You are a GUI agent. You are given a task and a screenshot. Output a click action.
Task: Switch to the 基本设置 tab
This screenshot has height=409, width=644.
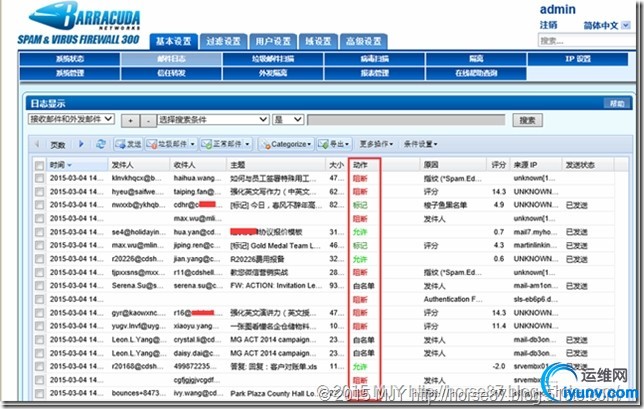(174, 41)
